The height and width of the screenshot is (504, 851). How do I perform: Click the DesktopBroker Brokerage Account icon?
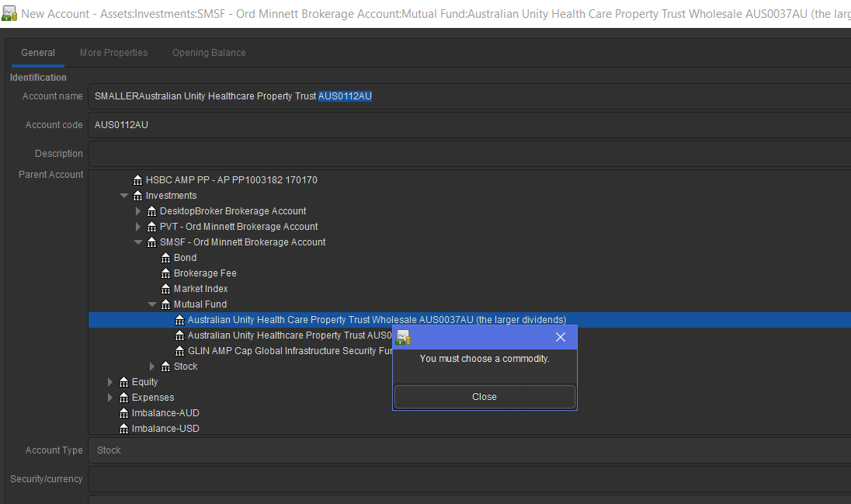152,211
